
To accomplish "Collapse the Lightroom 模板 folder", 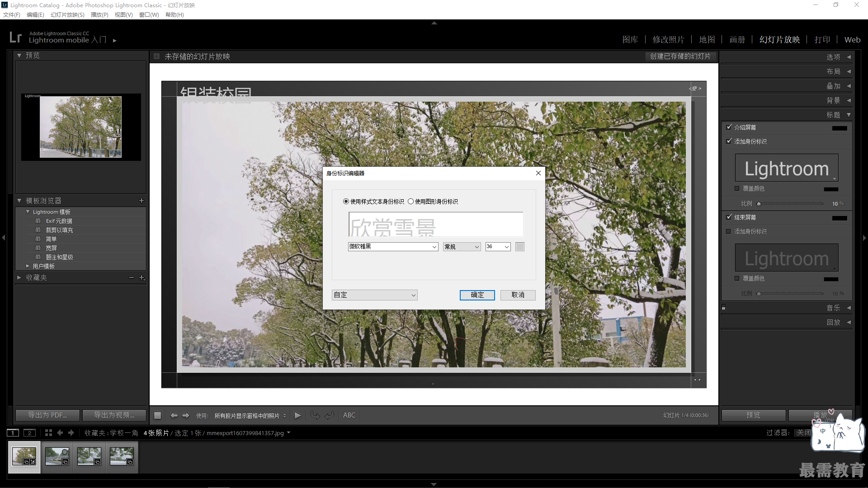I will point(28,212).
